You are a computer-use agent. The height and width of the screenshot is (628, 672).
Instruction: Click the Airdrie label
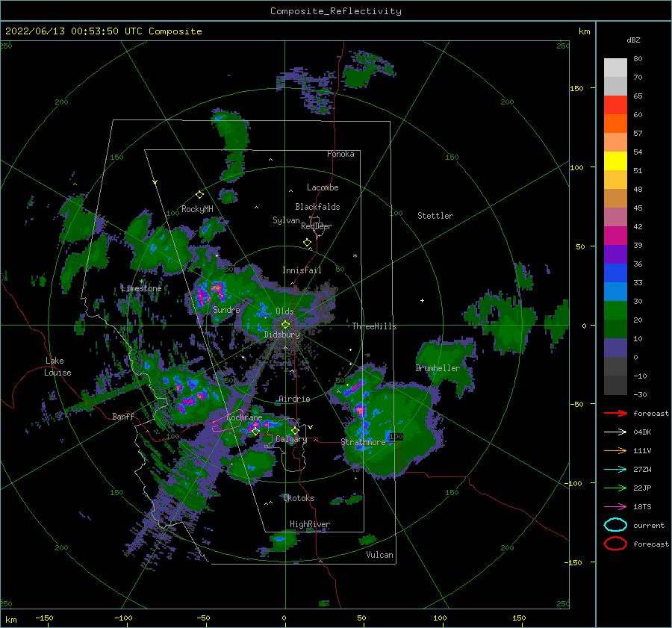[294, 399]
